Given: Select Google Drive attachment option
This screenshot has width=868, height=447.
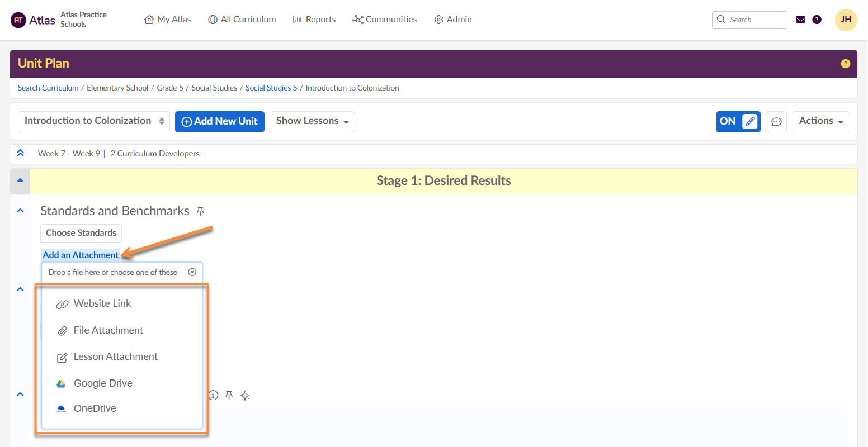Looking at the screenshot, I should 103,383.
